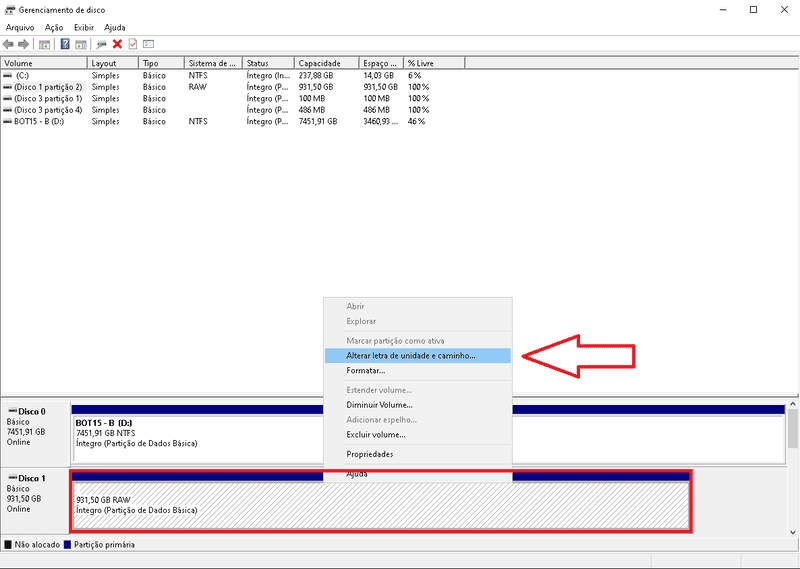800x569 pixels.
Task: Click the red X delete toolbar icon
Action: 117,44
